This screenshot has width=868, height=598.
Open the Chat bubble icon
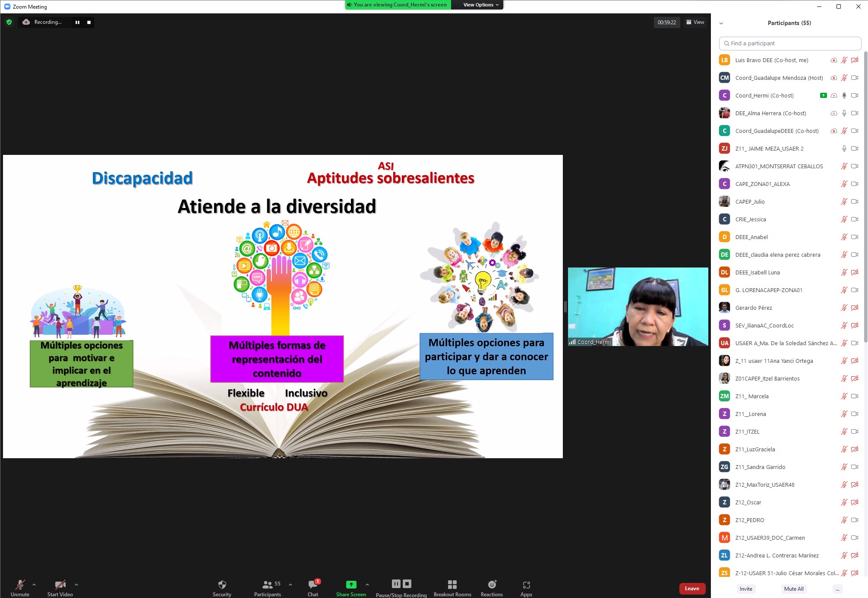313,585
